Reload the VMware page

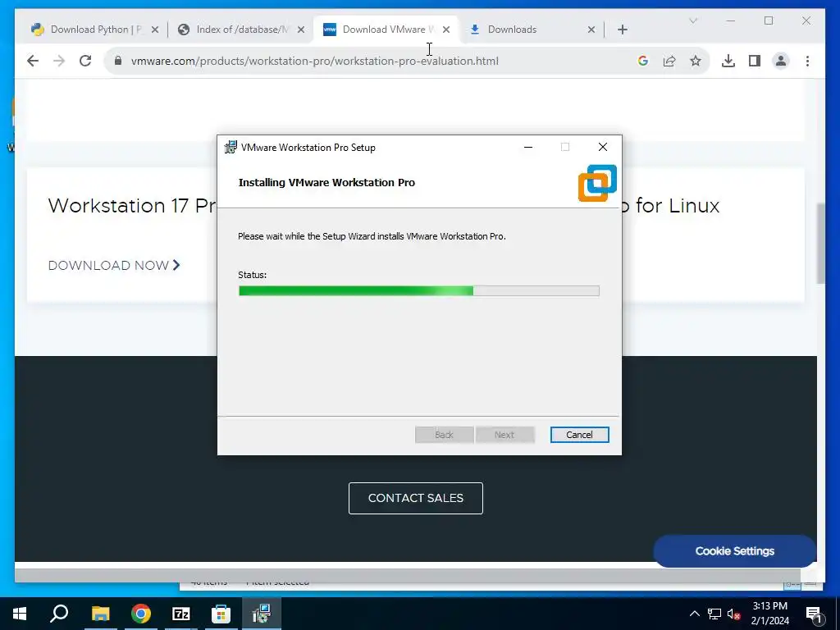pyautogui.click(x=85, y=61)
